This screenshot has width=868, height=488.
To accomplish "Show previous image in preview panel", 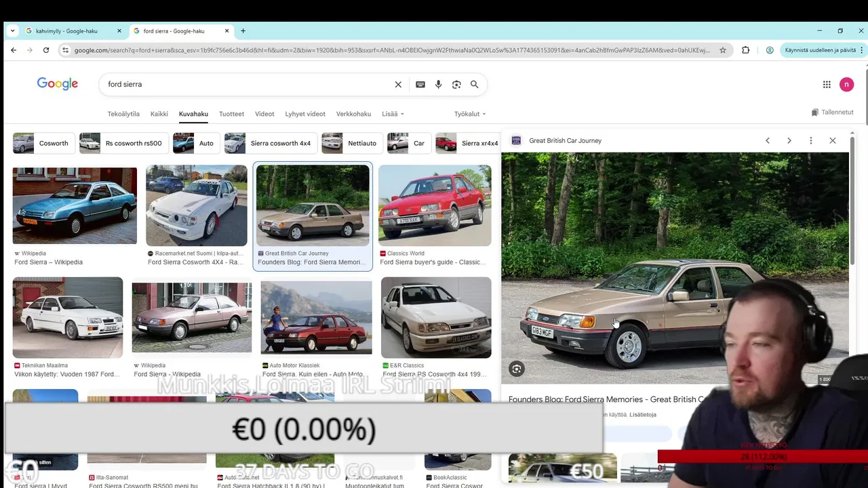I will [768, 140].
